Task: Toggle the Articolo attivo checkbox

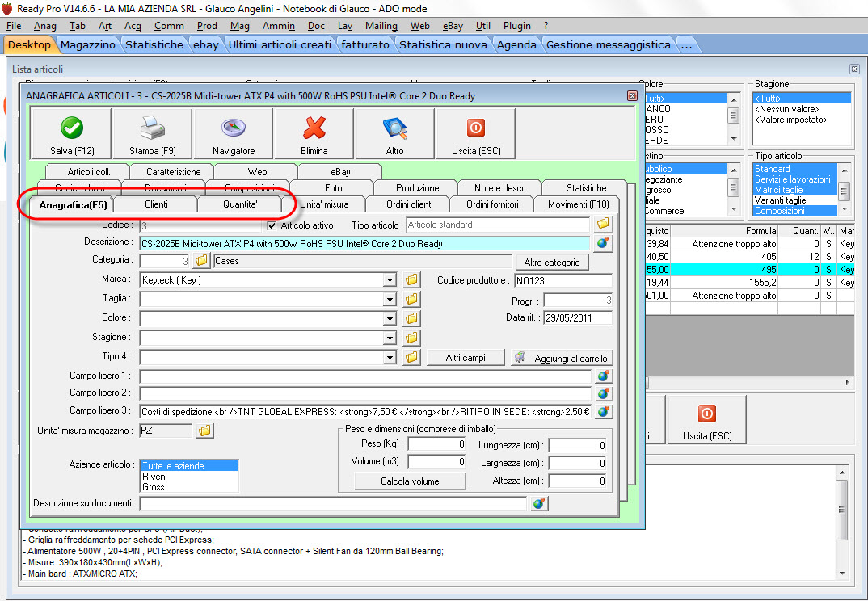Action: pos(272,225)
